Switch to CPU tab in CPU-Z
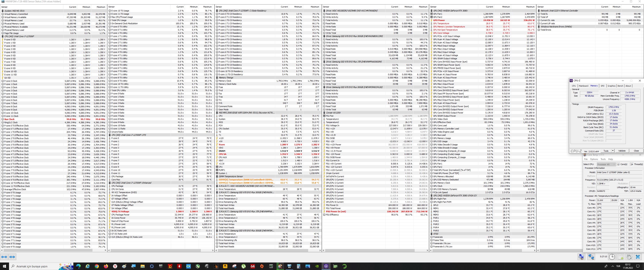The height and width of the screenshot is (270, 644). pyautogui.click(x=574, y=86)
